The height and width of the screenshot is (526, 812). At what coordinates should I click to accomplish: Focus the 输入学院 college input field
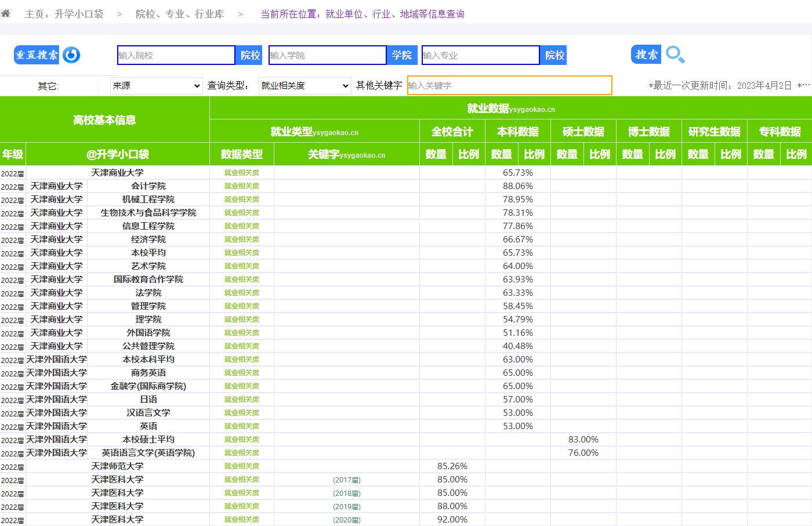pyautogui.click(x=327, y=55)
